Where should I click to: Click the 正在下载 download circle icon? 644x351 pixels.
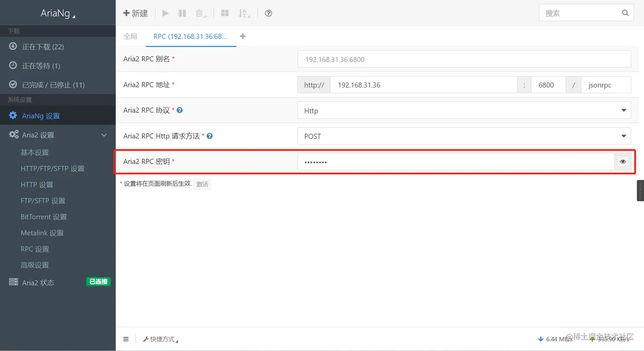click(13, 46)
